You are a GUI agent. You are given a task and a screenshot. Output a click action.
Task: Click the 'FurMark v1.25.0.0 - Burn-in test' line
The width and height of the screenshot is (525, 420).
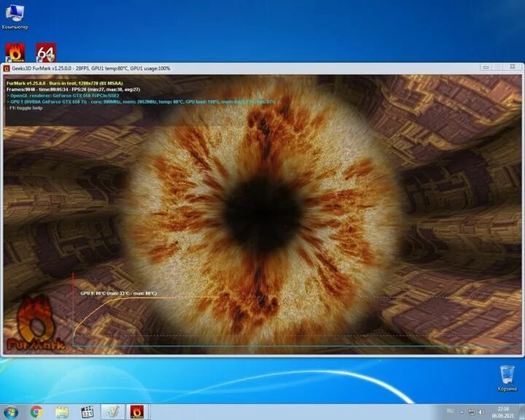point(65,83)
